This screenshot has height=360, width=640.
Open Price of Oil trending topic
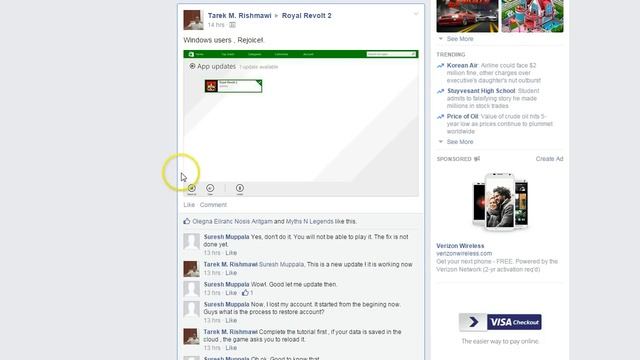462,116
